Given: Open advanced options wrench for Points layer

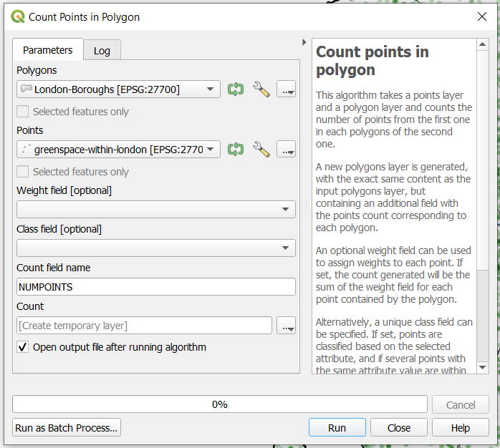Looking at the screenshot, I should 261,150.
